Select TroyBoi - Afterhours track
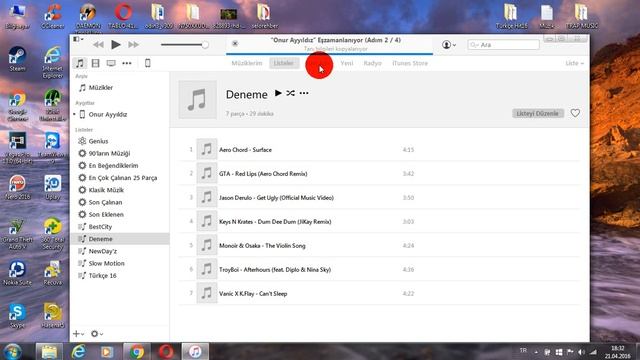The image size is (640, 360). point(379,269)
